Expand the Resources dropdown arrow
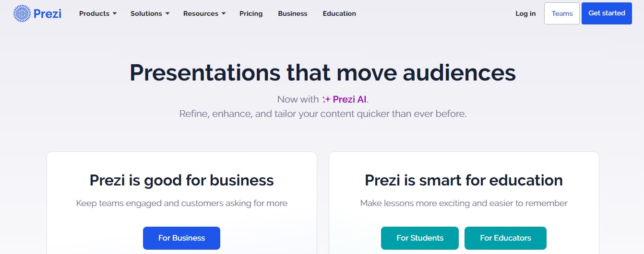The height and width of the screenshot is (254, 644). pyautogui.click(x=224, y=13)
